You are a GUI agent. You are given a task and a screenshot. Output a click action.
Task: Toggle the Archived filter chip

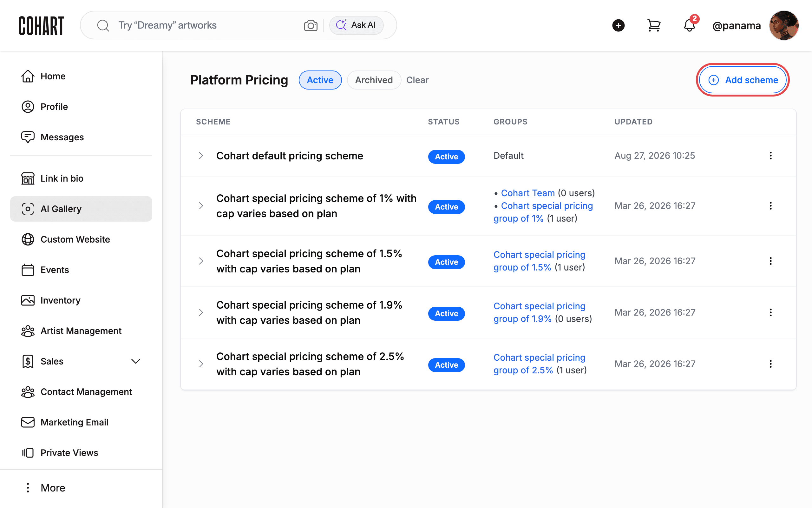[374, 80]
